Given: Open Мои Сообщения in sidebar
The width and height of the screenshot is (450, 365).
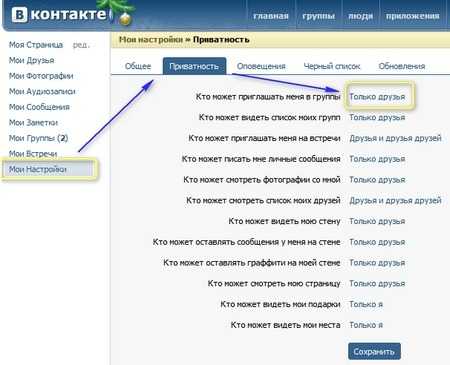Looking at the screenshot, I should [39, 107].
